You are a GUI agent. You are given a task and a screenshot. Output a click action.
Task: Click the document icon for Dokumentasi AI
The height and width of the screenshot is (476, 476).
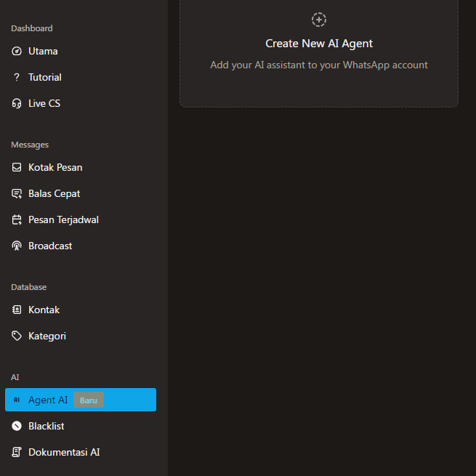click(x=17, y=453)
